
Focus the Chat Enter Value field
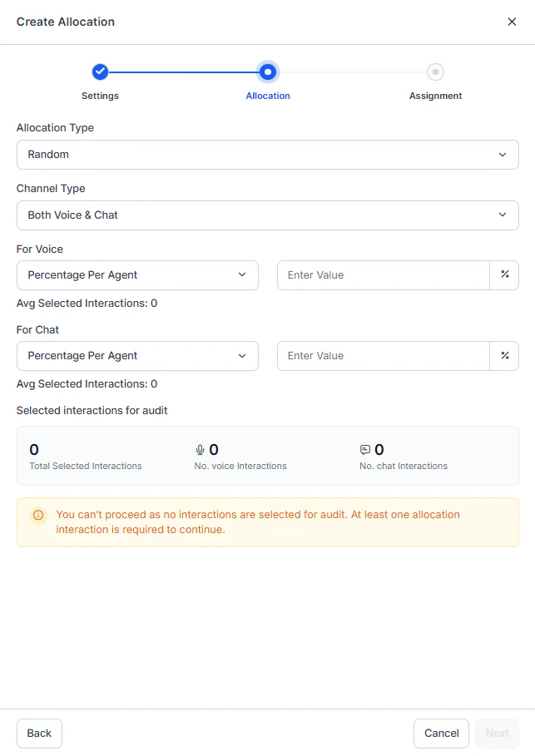[x=383, y=356]
